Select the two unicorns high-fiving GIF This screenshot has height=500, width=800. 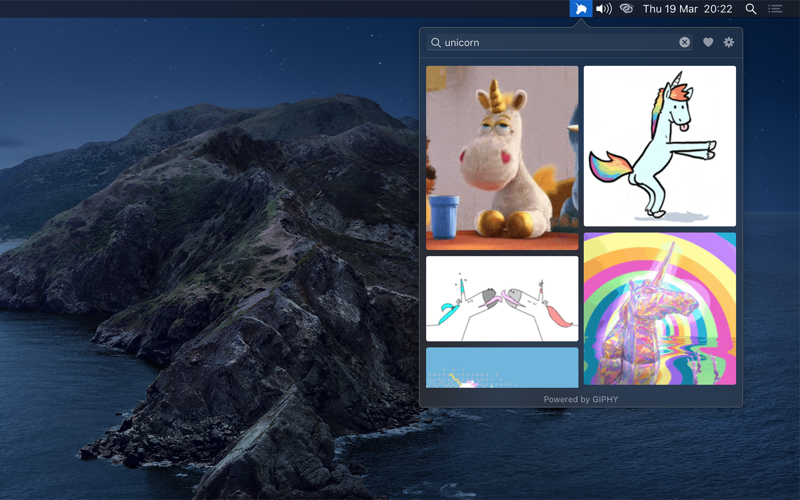[x=502, y=298]
